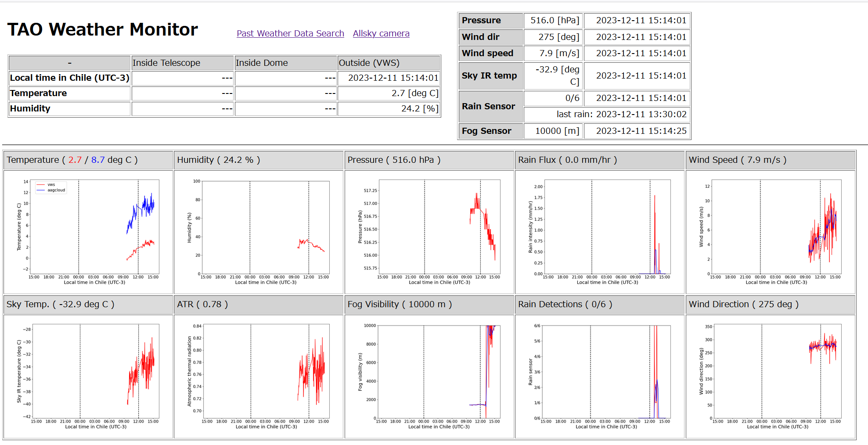Select the outside temperature value 2.7 deg C
Image resolution: width=868 pixels, height=445 pixels.
click(414, 93)
